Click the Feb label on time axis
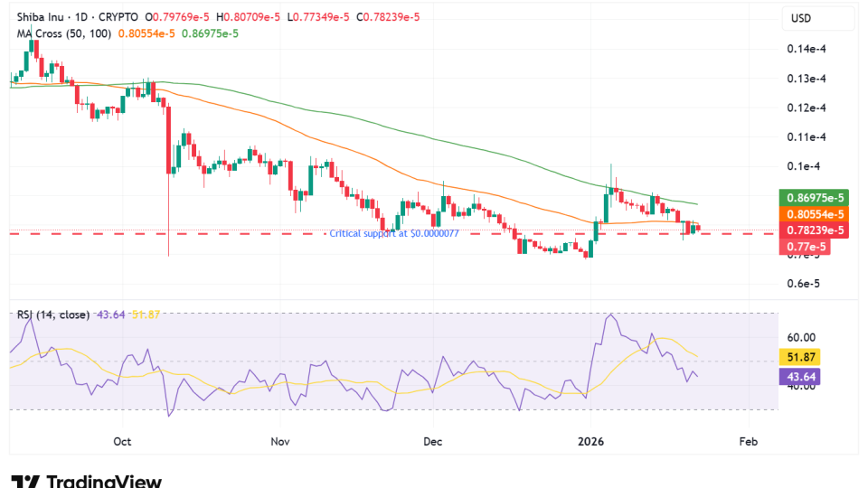This screenshot has width=868, height=488. pyautogui.click(x=748, y=442)
